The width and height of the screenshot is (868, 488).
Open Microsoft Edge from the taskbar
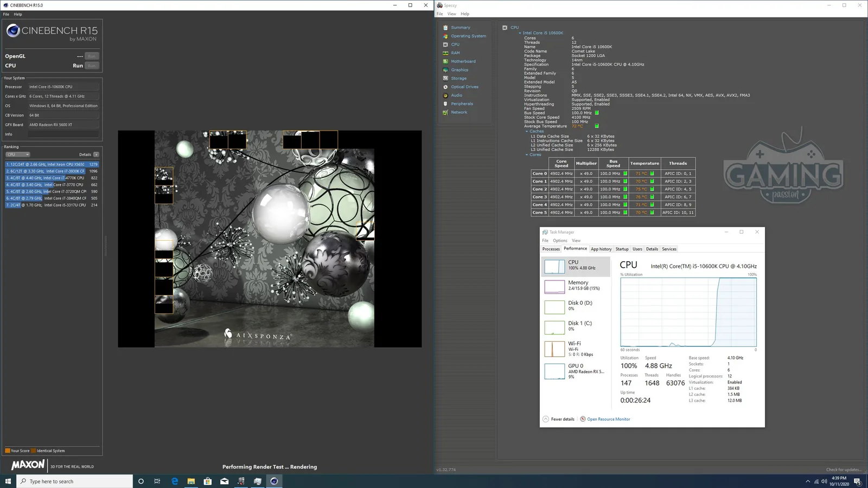pyautogui.click(x=175, y=481)
